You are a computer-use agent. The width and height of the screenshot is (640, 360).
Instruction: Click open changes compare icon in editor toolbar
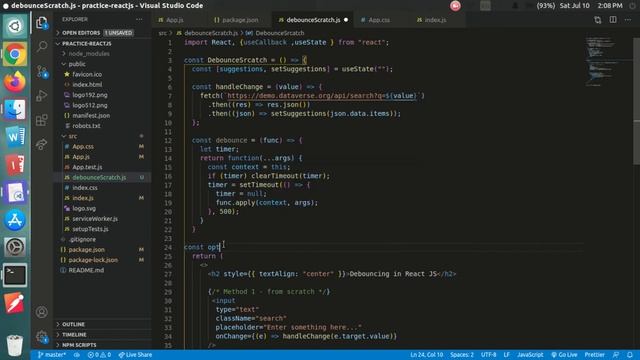click(598, 20)
